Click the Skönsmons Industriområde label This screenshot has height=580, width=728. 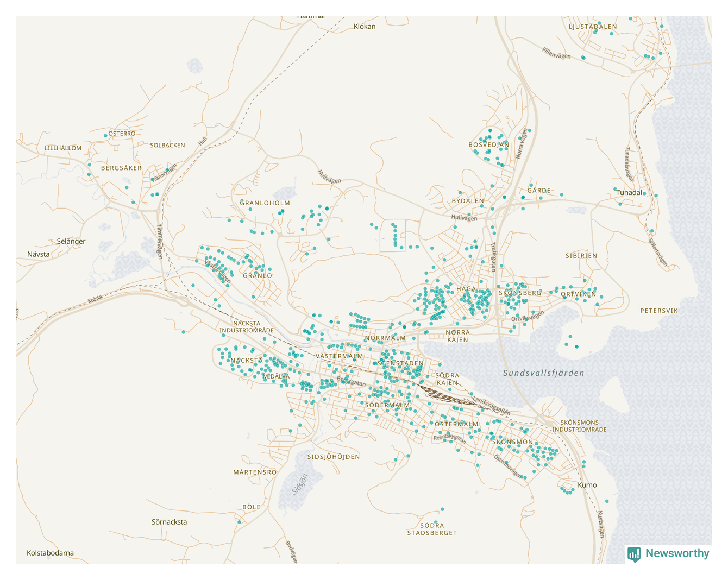(x=580, y=426)
